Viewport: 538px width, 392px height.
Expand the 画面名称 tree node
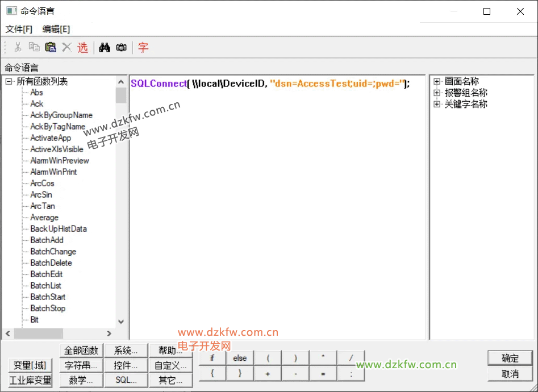click(437, 82)
